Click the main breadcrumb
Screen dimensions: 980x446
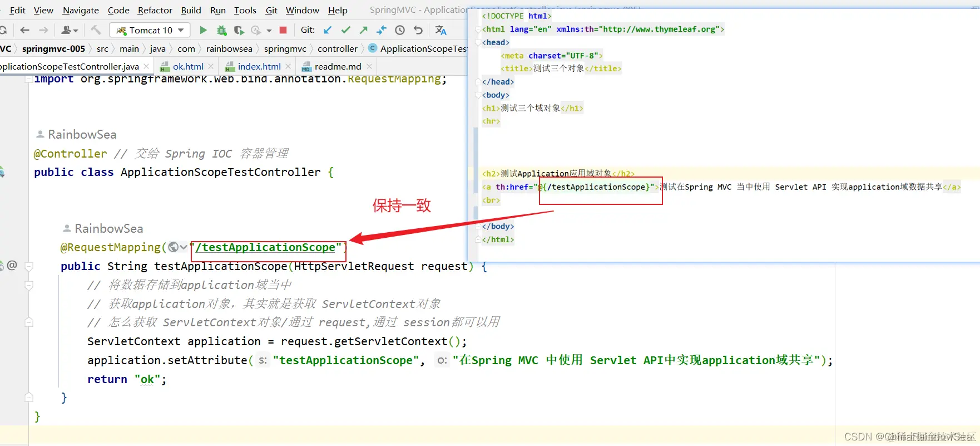tap(129, 48)
